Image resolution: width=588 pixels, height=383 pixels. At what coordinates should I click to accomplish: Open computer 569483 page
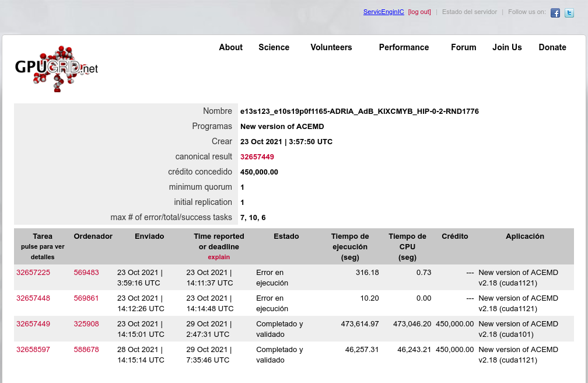86,273
